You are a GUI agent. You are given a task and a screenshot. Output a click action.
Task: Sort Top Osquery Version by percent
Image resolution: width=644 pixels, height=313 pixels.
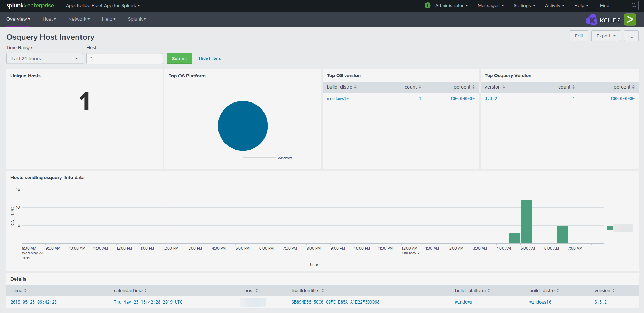click(x=624, y=87)
